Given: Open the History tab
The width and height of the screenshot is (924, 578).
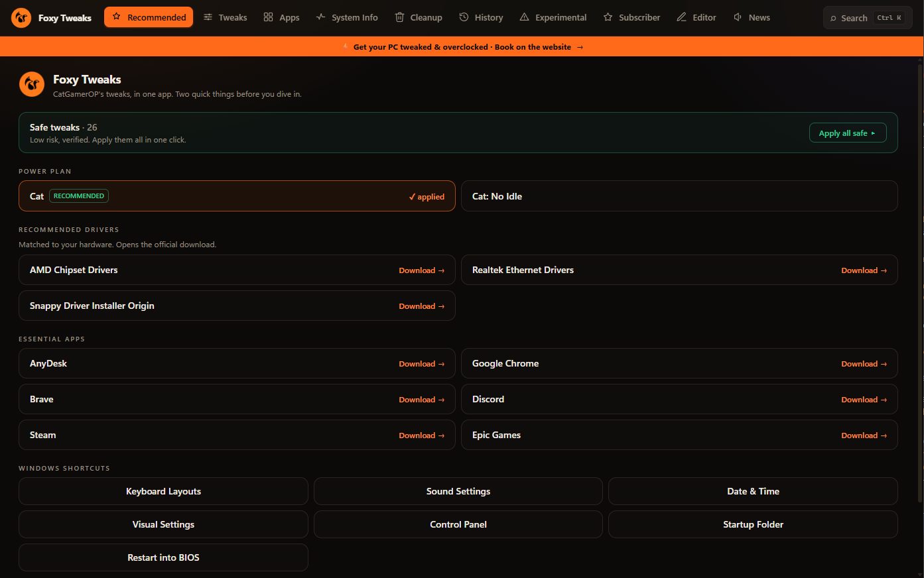Looking at the screenshot, I should [x=481, y=17].
